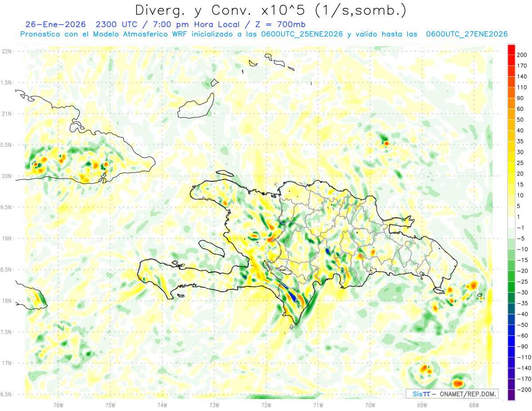The width and height of the screenshot is (532, 411).
Task: Click the "72W" longitude label
Action: (x=266, y=405)
